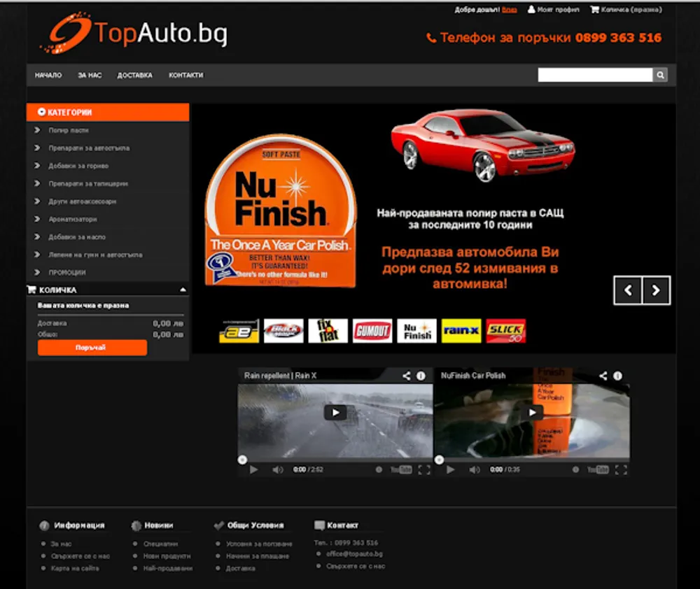Viewport: 700px width, 589px height.
Task: Click the search magnifier button
Action: tap(660, 75)
